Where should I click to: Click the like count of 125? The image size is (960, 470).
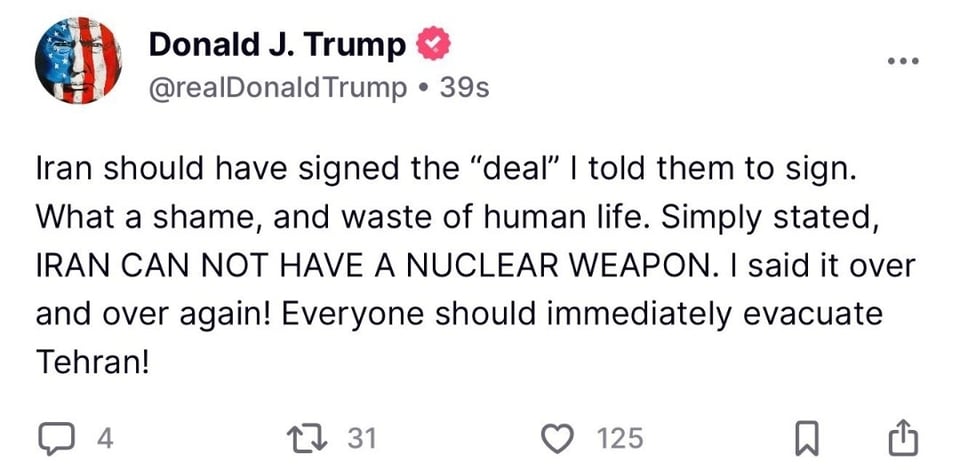[x=620, y=438]
